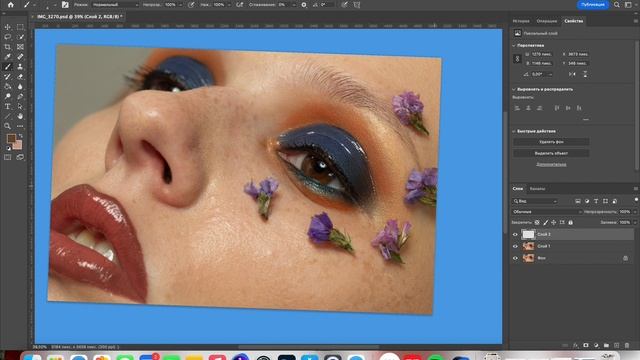Select the Zoom tool
Image resolution: width=640 pixels, height=360 pixels.
(x=7, y=126)
